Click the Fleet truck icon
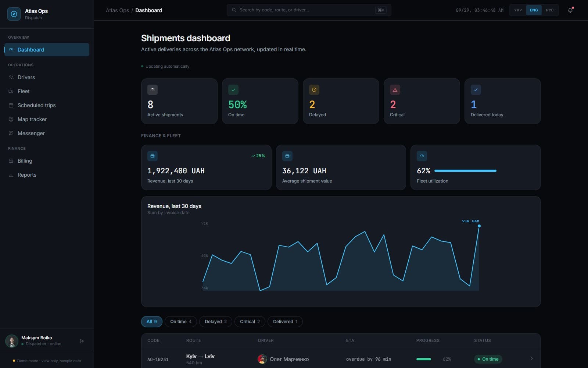The width and height of the screenshot is (588, 368). [x=11, y=91]
